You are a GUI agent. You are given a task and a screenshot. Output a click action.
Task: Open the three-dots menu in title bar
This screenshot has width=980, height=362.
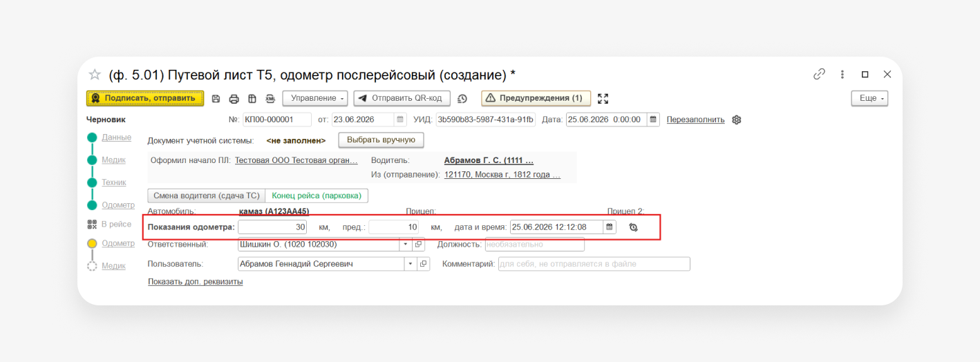click(842, 74)
